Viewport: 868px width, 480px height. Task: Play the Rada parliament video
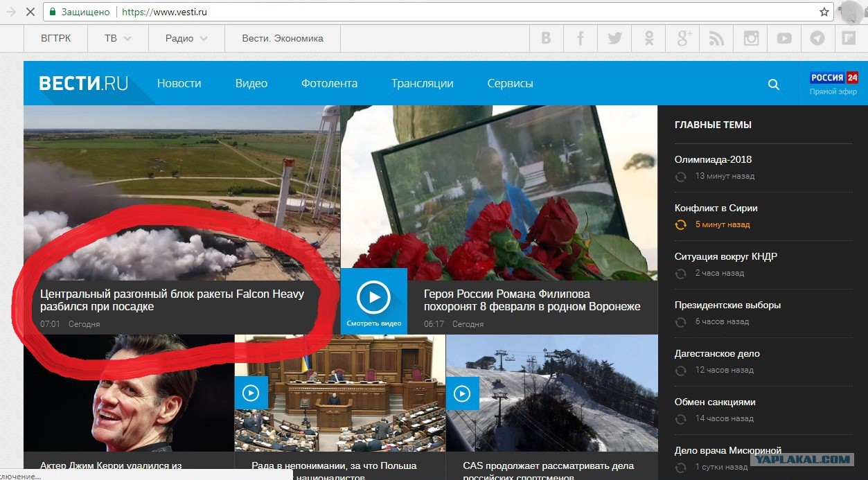pyautogui.click(x=251, y=393)
